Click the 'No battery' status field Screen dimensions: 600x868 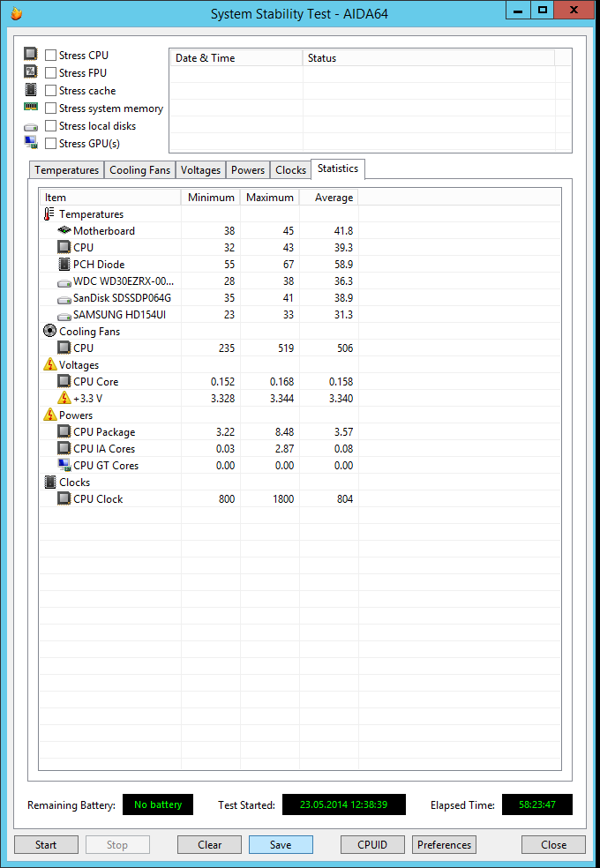click(x=158, y=804)
